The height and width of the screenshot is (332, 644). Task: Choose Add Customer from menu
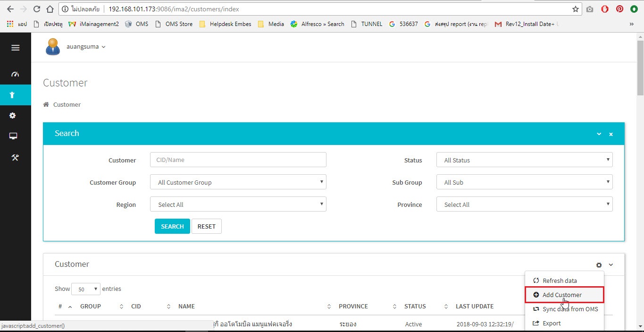[564, 295]
